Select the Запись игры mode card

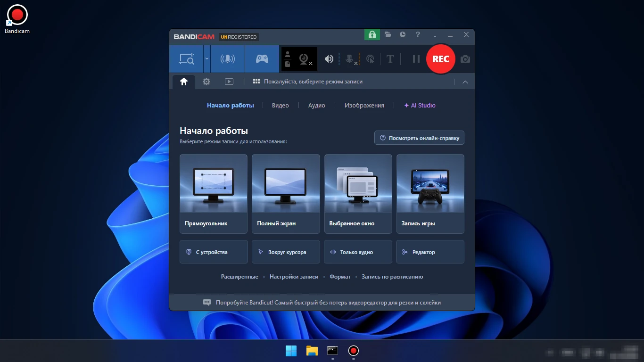[430, 194]
